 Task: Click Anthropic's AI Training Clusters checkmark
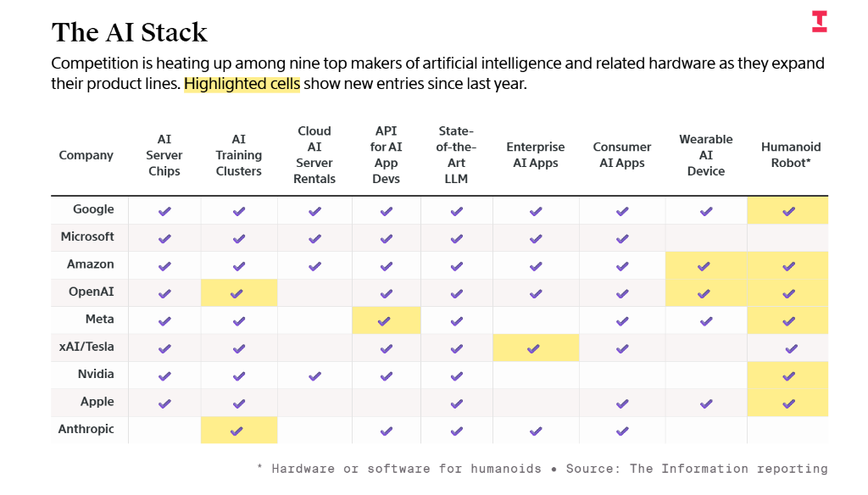pyautogui.click(x=237, y=431)
